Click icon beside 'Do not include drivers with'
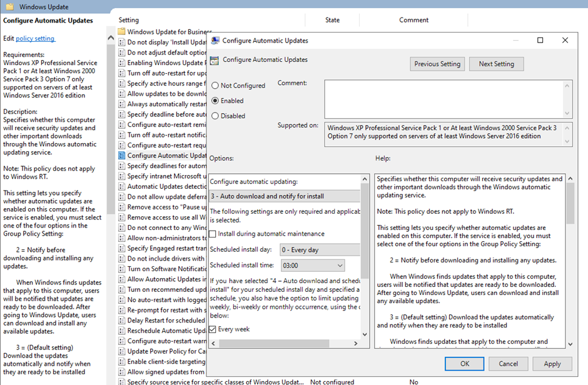The image size is (588, 385). click(x=121, y=258)
